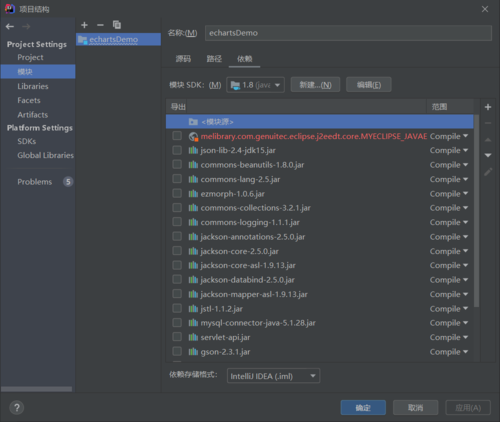500x422 pixels.
Task: Add a new module with plus icon
Action: 84,25
